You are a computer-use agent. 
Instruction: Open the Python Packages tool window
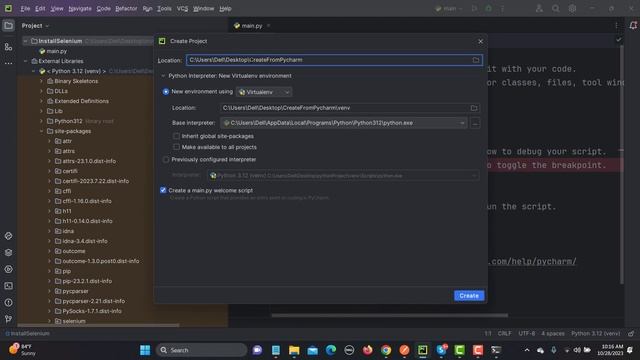[8, 252]
